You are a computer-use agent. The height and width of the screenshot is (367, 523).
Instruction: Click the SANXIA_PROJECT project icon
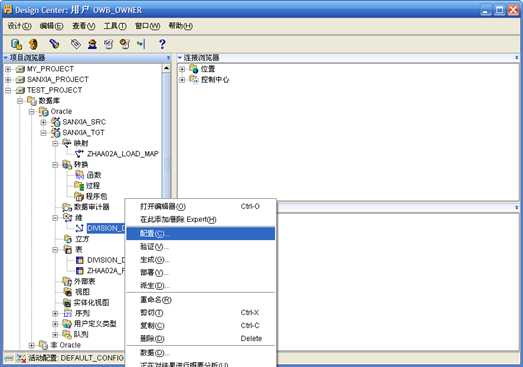tap(20, 80)
